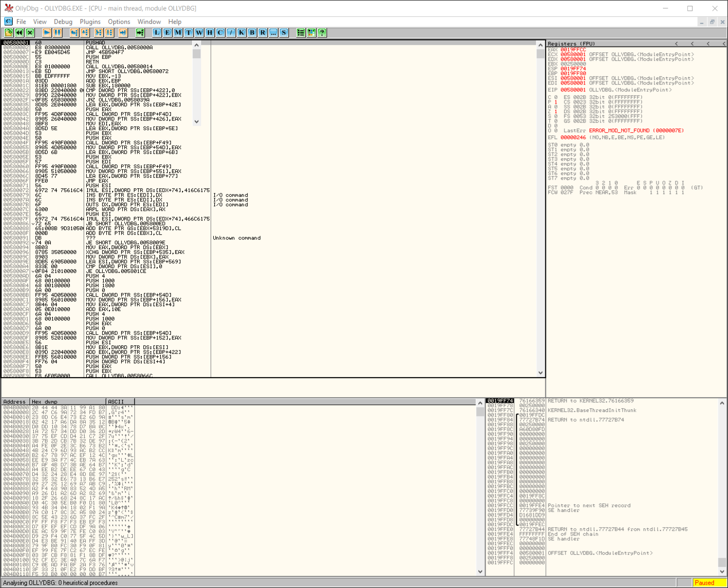Show Run trace with ellipsis icon
The width and height of the screenshot is (728, 588).
tap(274, 33)
